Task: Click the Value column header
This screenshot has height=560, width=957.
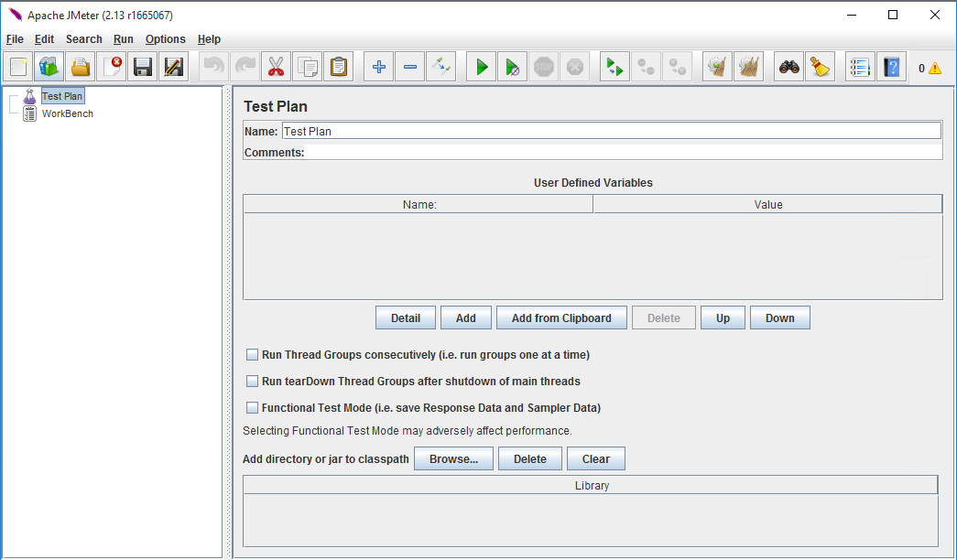Action: 767,204
